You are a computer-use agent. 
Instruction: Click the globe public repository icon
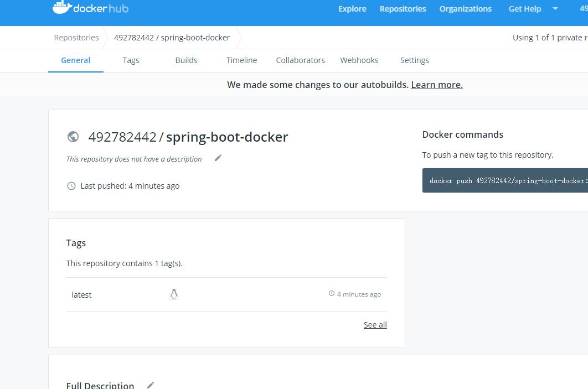click(x=73, y=137)
